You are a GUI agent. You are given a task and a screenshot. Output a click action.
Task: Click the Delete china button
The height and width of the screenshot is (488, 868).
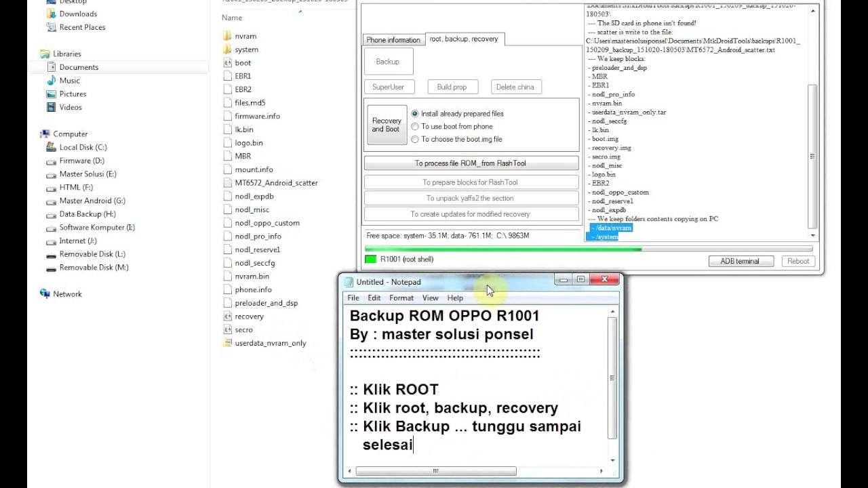515,87
